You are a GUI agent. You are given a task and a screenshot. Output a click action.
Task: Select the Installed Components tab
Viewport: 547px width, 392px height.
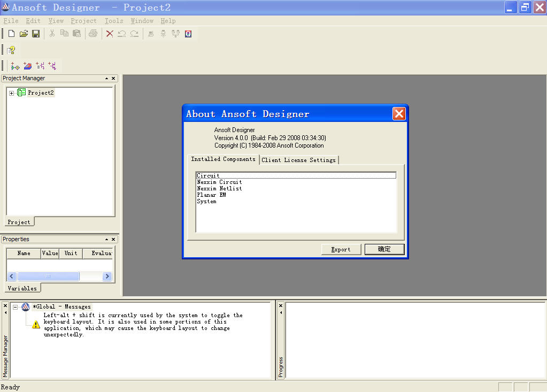(x=224, y=159)
